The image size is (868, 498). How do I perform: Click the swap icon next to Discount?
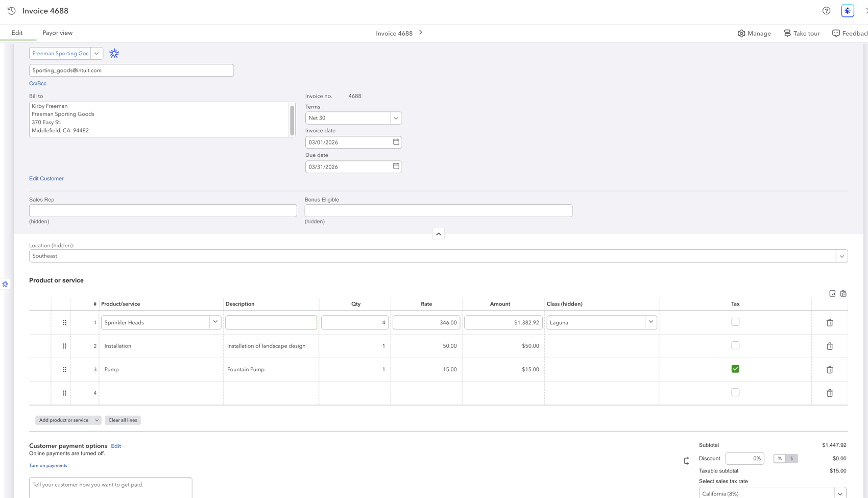(x=687, y=461)
